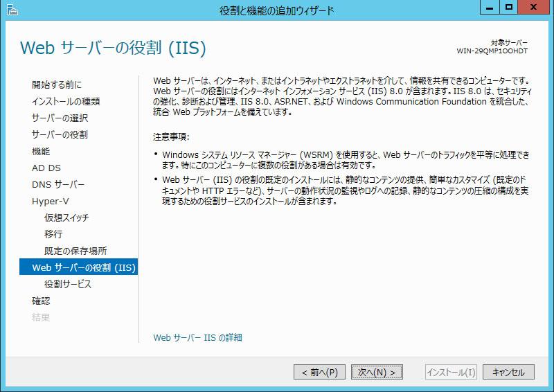Click the server name WIN-29QMP1OOHDT

click(492, 51)
